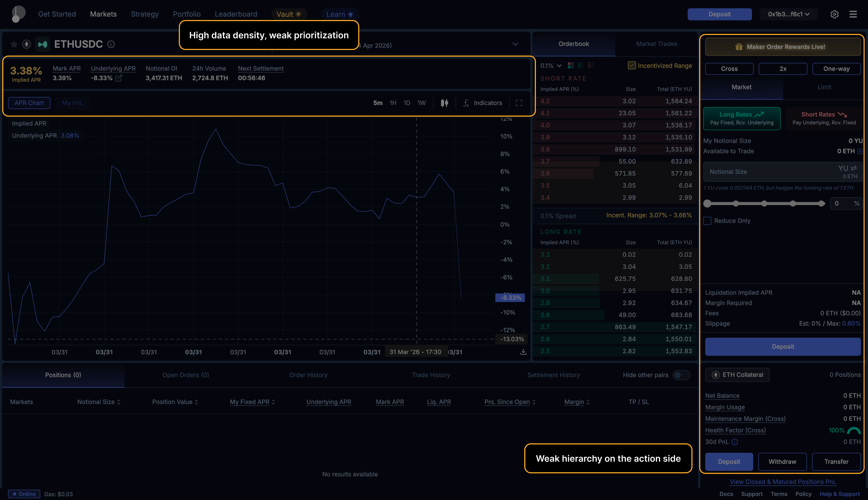Click the Withdraw button
868x500 pixels.
[x=782, y=462]
